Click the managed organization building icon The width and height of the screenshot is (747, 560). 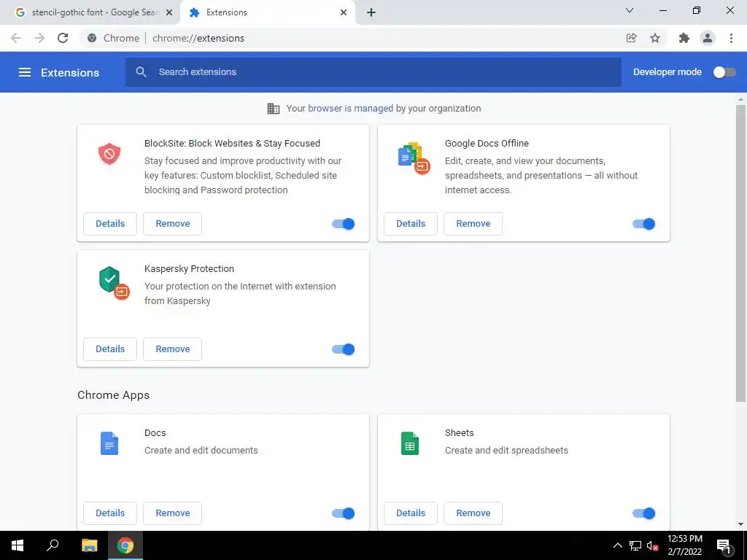click(x=274, y=109)
